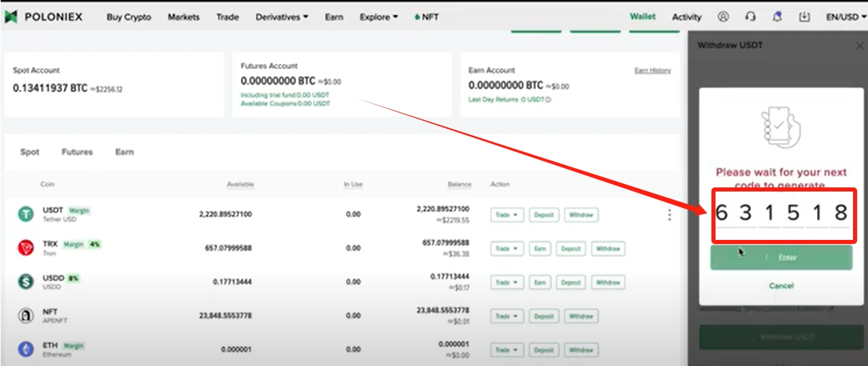Viewport: 868px width, 366px height.
Task: Click Withdraw for TRX
Action: [x=608, y=249]
